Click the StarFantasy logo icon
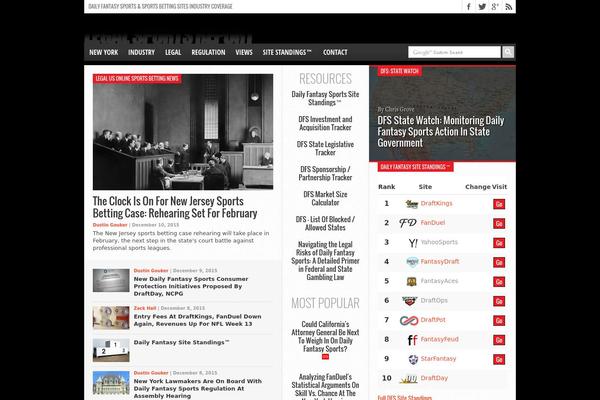The width and height of the screenshot is (600, 400). 413,359
